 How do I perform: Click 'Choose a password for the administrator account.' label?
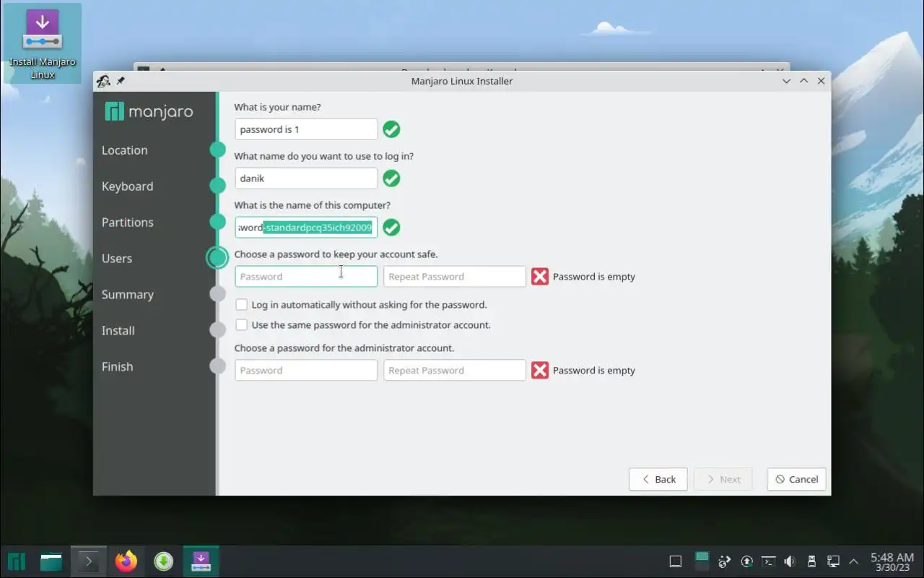tap(344, 348)
